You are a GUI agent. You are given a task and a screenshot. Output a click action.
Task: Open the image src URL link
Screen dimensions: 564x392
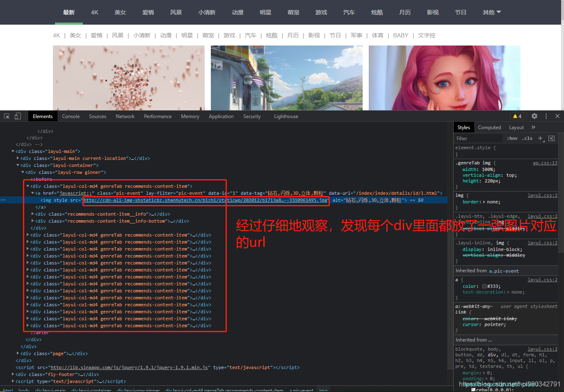(206, 200)
